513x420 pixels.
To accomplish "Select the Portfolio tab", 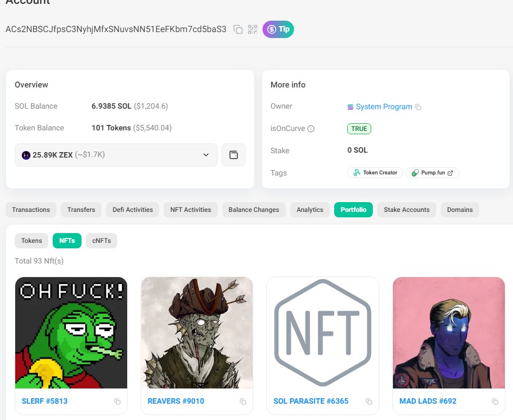I will tap(353, 210).
